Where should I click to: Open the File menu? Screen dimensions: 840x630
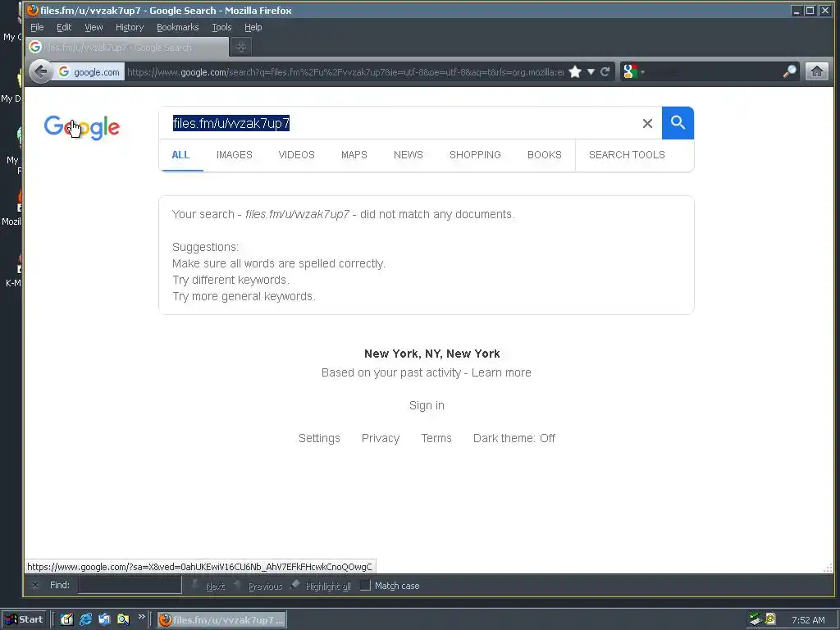[x=37, y=27]
